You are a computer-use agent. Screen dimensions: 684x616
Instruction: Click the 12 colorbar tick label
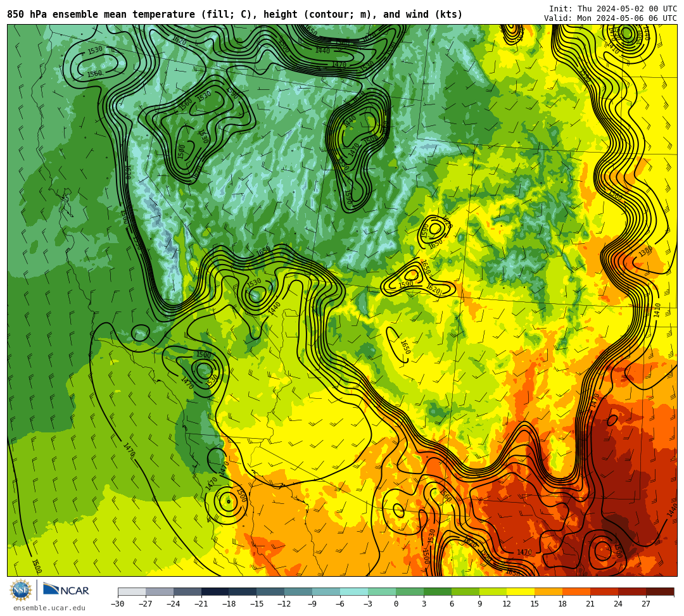pos(507,604)
